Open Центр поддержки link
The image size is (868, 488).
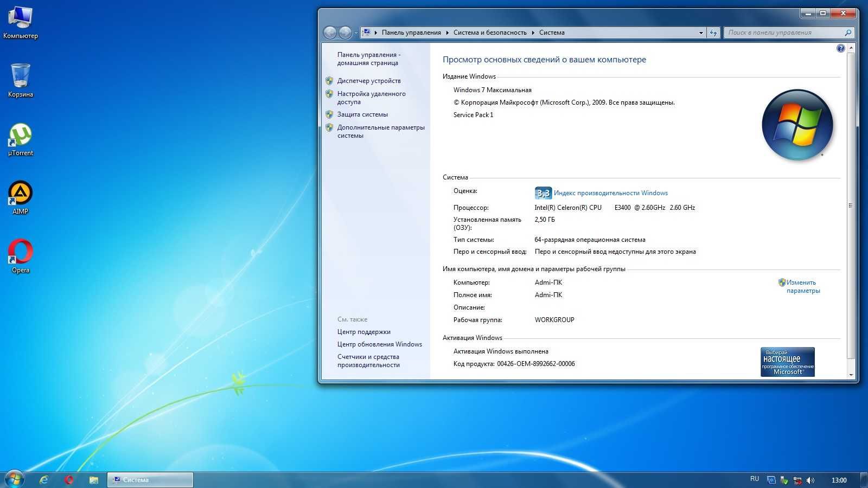click(x=363, y=332)
